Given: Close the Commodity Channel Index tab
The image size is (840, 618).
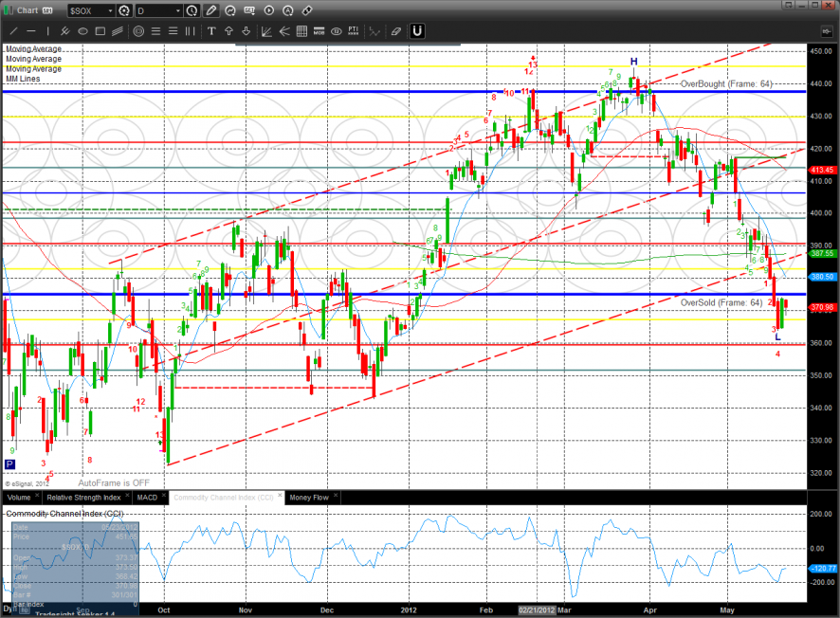Looking at the screenshot, I should (281, 496).
